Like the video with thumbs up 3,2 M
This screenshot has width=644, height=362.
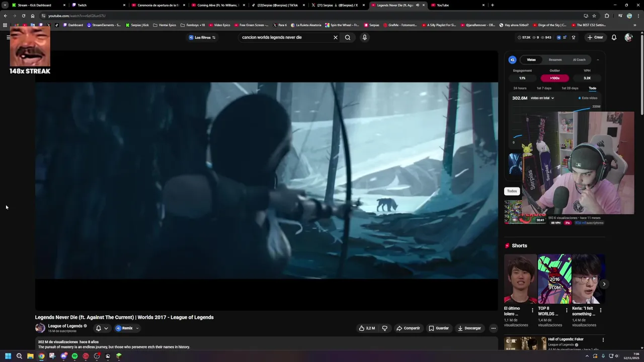pos(367,328)
